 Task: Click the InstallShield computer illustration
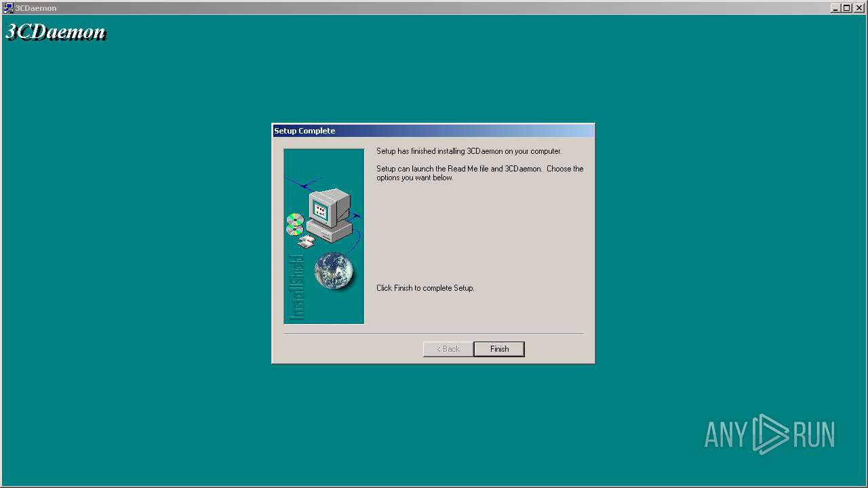click(324, 236)
